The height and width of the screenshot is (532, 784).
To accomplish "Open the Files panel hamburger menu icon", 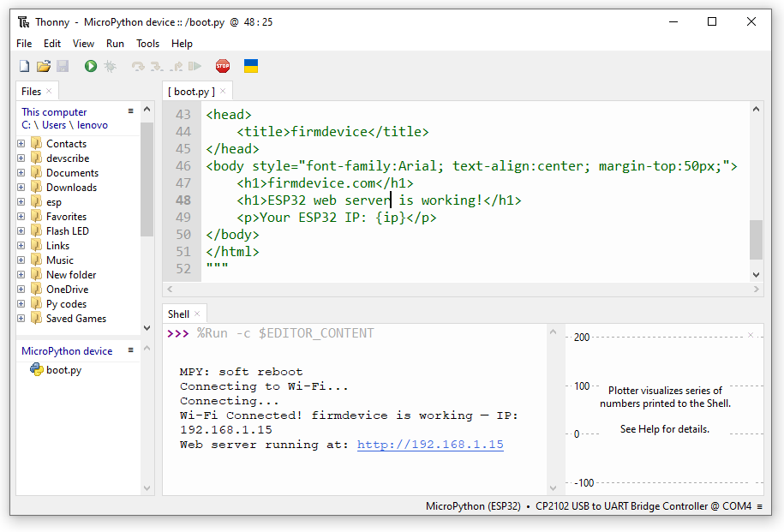I will pos(130,110).
